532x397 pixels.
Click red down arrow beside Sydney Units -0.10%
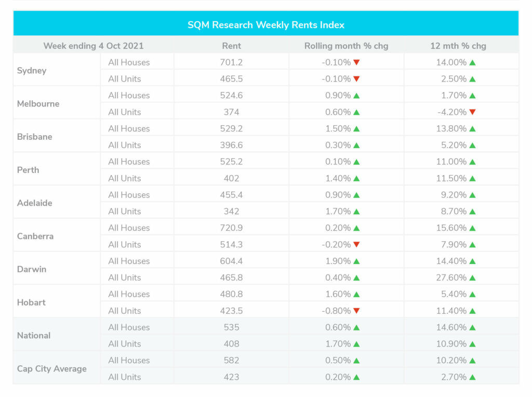pyautogui.click(x=356, y=78)
